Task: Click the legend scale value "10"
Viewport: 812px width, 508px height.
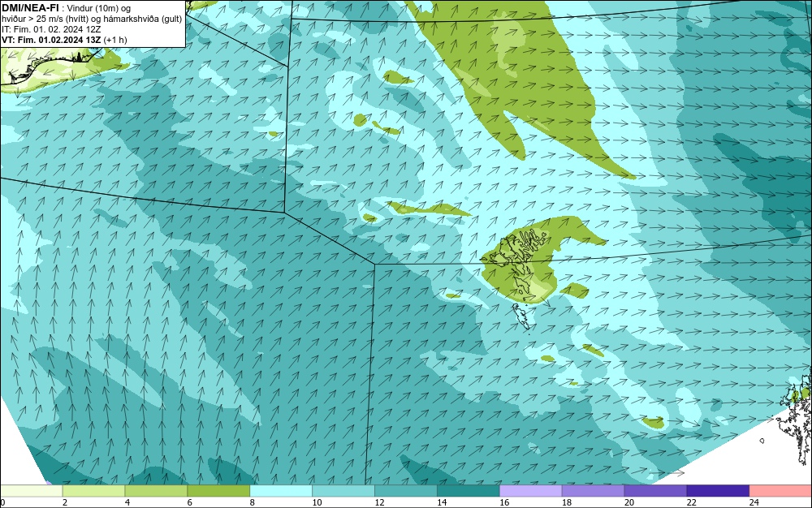Action: (317, 502)
